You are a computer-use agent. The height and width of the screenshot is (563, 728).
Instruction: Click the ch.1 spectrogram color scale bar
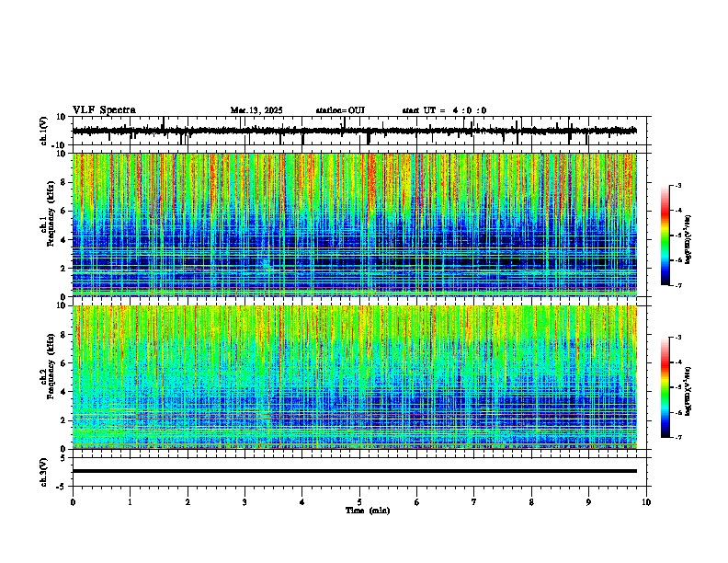(665, 236)
